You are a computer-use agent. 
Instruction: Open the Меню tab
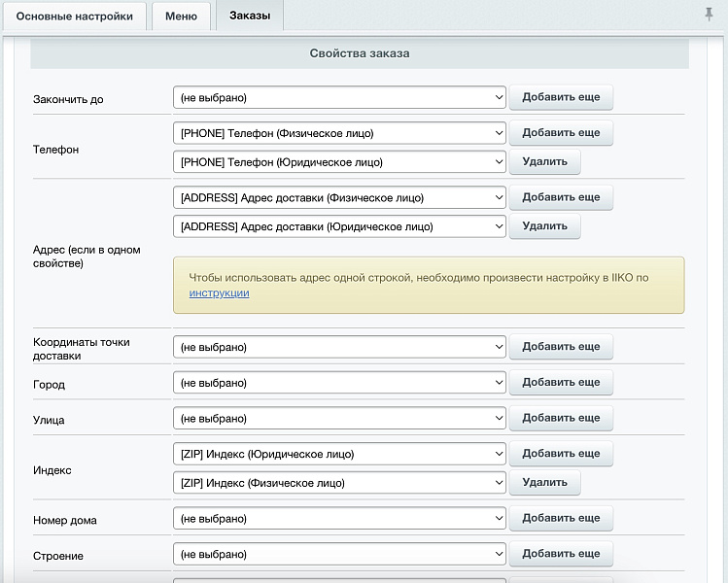(x=181, y=17)
